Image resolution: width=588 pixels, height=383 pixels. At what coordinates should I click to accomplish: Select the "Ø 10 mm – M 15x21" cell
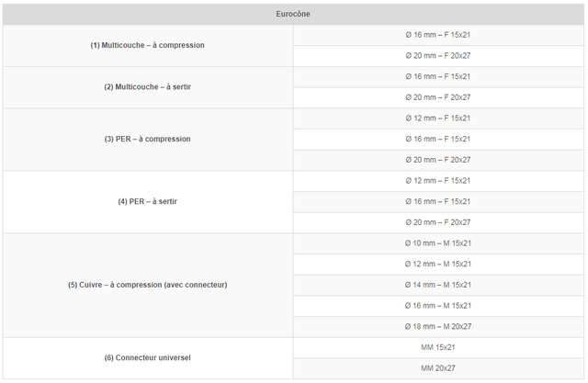[x=438, y=243]
